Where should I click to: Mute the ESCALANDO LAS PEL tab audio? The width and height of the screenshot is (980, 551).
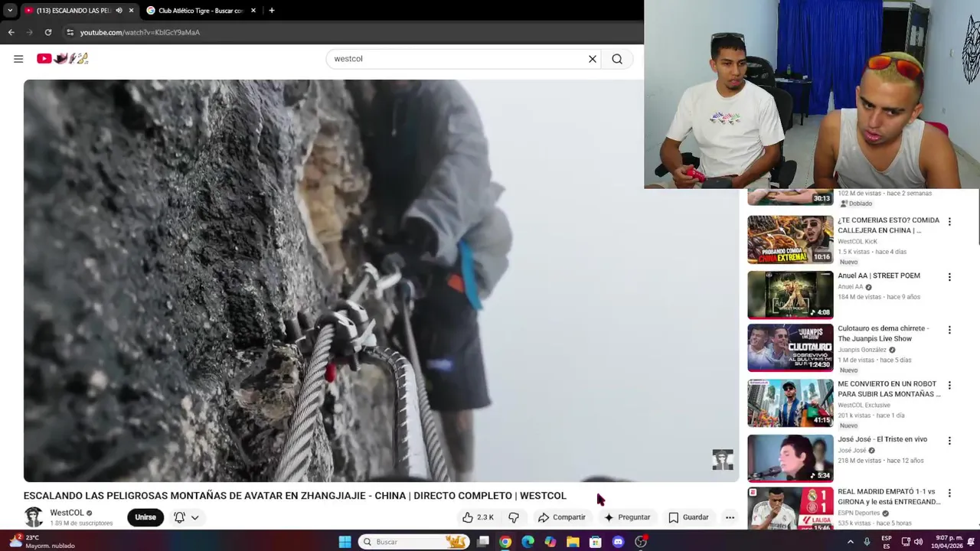tap(119, 11)
